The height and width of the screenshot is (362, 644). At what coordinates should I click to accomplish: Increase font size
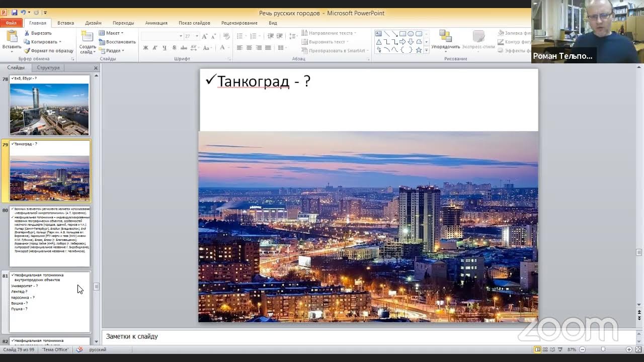coord(205,36)
